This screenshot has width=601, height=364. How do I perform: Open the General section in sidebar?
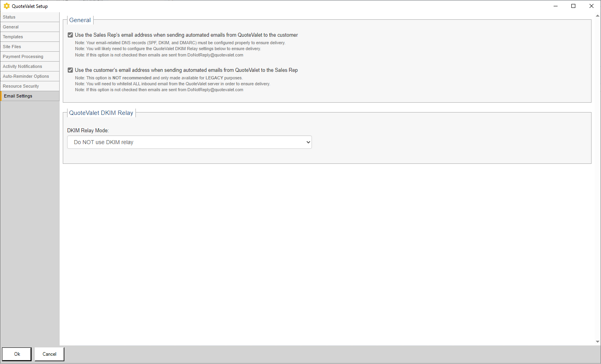(30, 27)
